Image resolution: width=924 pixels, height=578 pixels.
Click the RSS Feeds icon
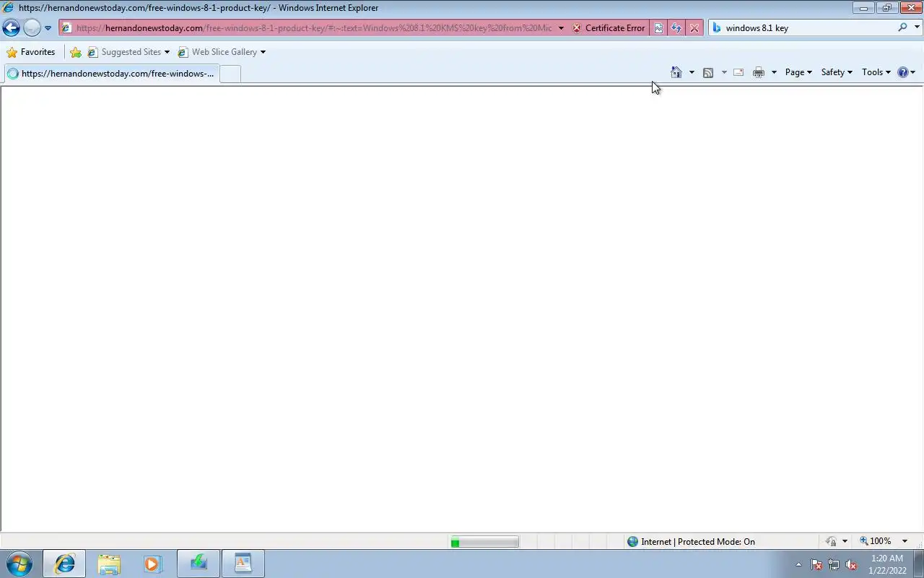[708, 72]
